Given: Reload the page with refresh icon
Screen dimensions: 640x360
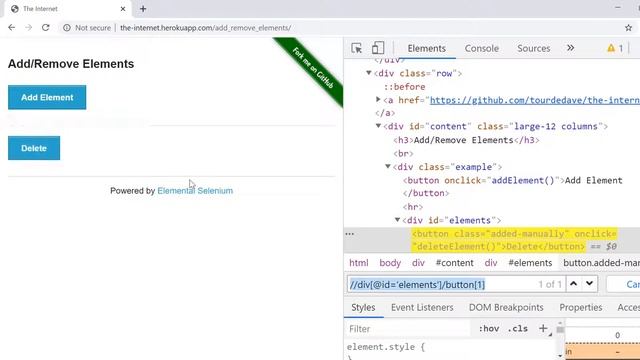Looking at the screenshot, I should point(46,28).
